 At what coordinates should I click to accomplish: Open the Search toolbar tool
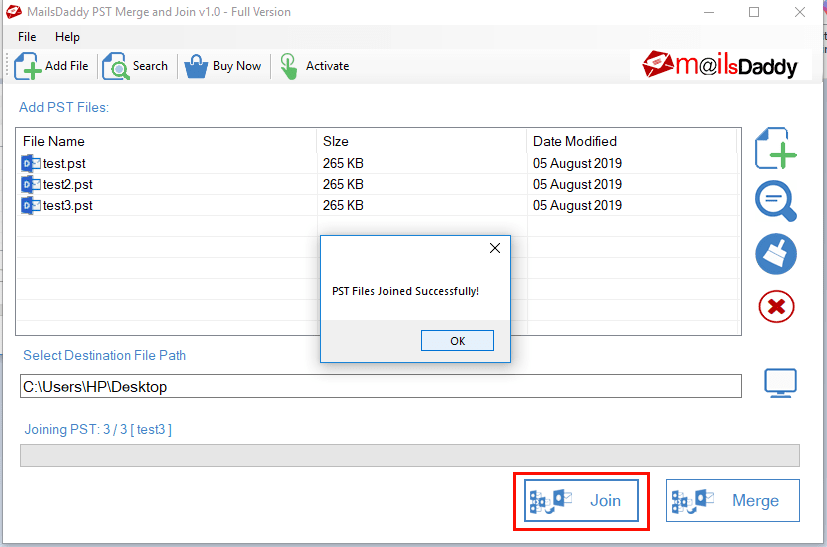click(x=135, y=66)
